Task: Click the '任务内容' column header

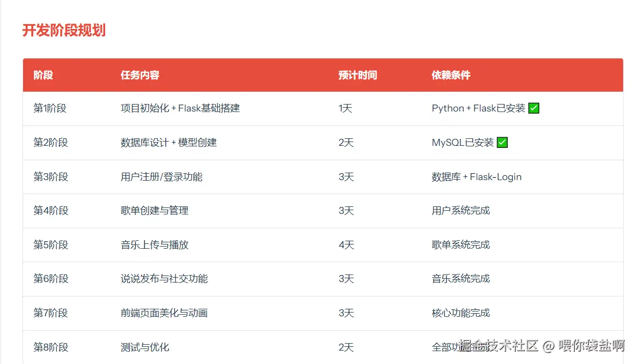Action: [140, 76]
